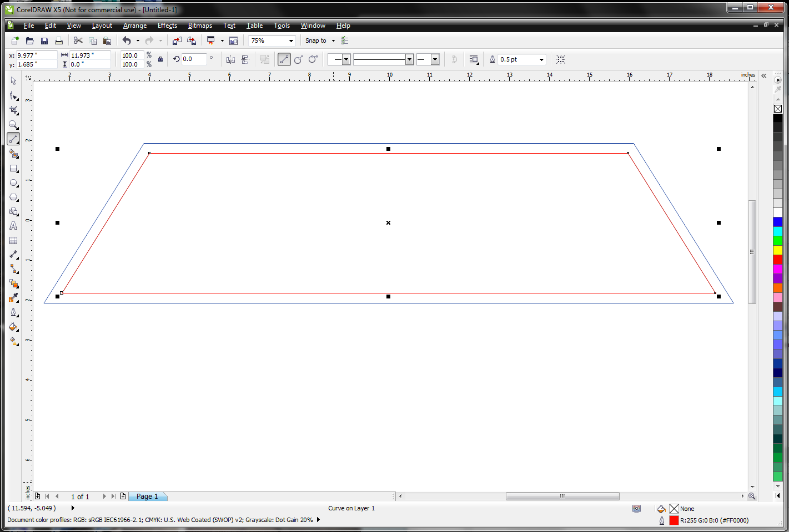Select the Pick tool
This screenshot has height=532, width=789.
(x=13, y=80)
